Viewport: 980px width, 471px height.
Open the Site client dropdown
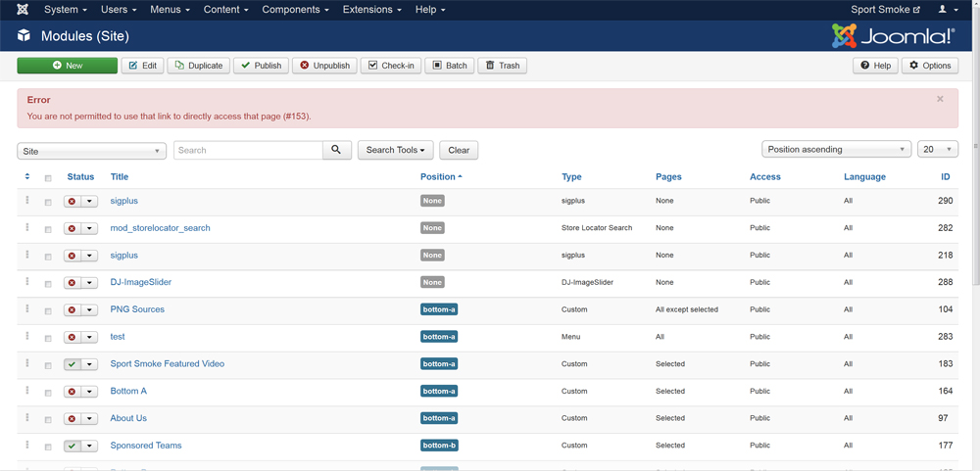(91, 151)
